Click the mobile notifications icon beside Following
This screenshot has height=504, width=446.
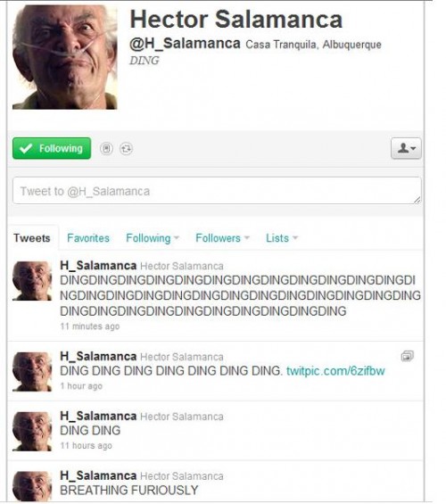106,148
